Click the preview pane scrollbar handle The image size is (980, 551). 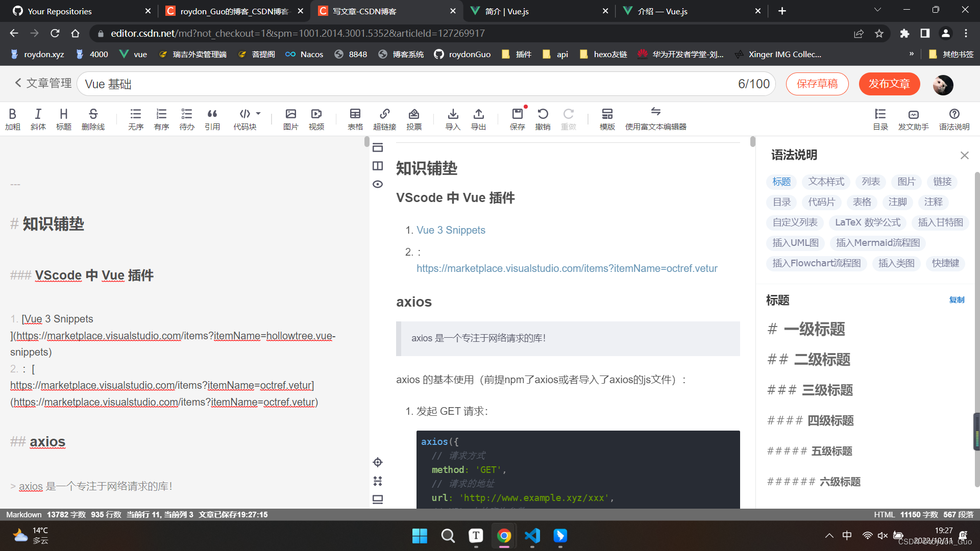click(753, 142)
